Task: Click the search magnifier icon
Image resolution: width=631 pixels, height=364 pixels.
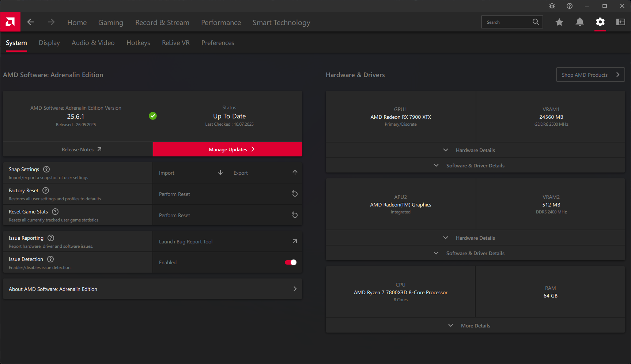Action: (x=536, y=22)
